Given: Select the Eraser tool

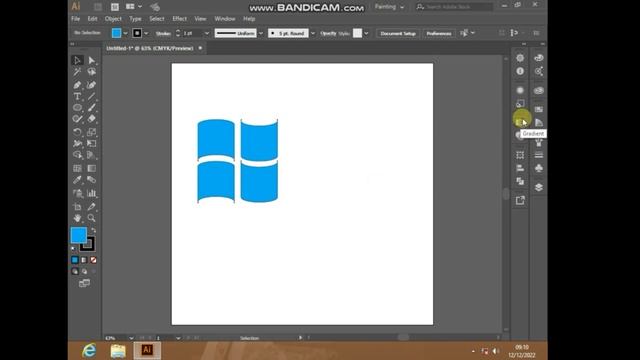Looking at the screenshot, I should 91,119.
